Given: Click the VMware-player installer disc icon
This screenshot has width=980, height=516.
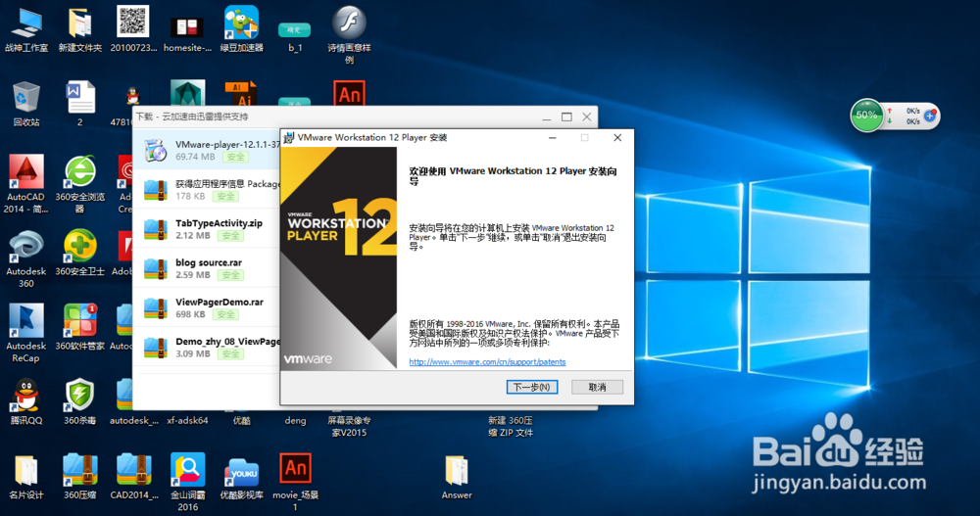Looking at the screenshot, I should tap(155, 150).
